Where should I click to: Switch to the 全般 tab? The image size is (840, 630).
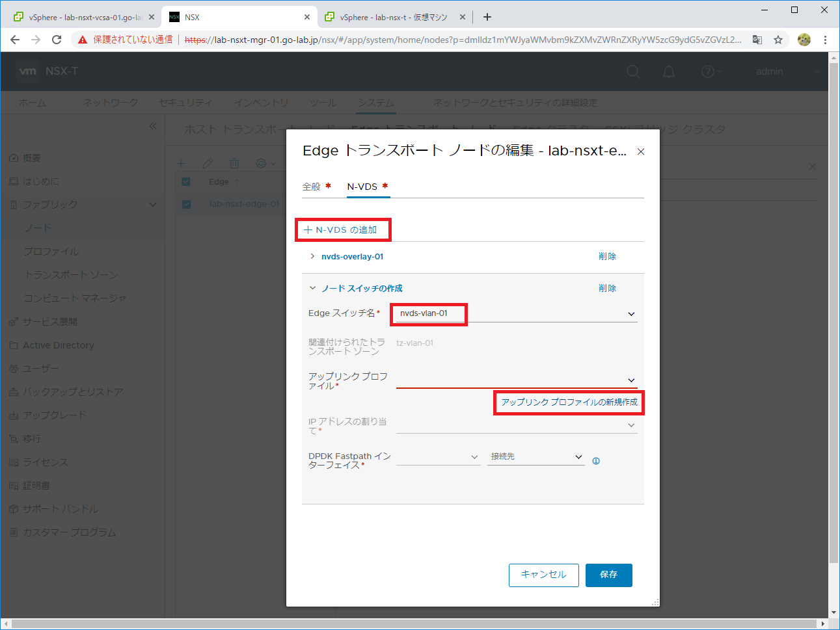pos(312,187)
